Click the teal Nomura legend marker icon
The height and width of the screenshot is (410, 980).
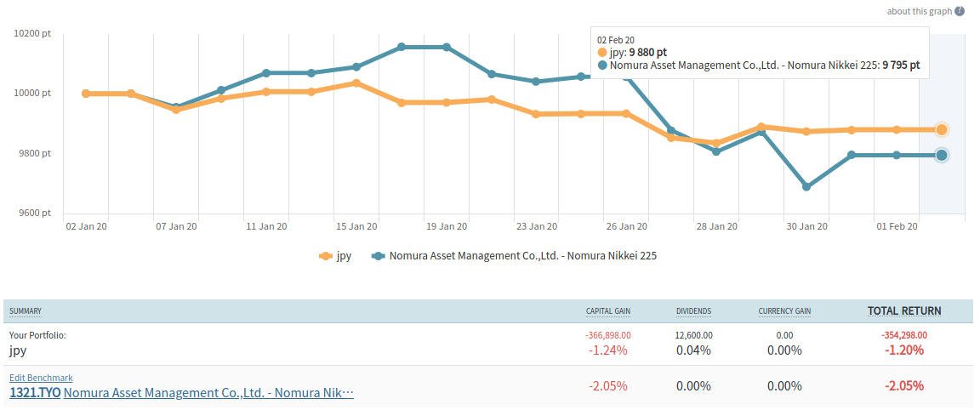(x=379, y=255)
